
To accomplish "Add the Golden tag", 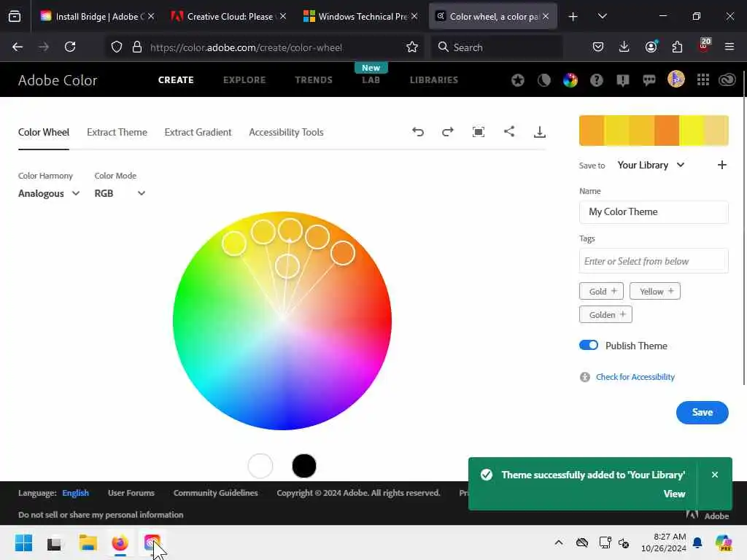I will (605, 314).
